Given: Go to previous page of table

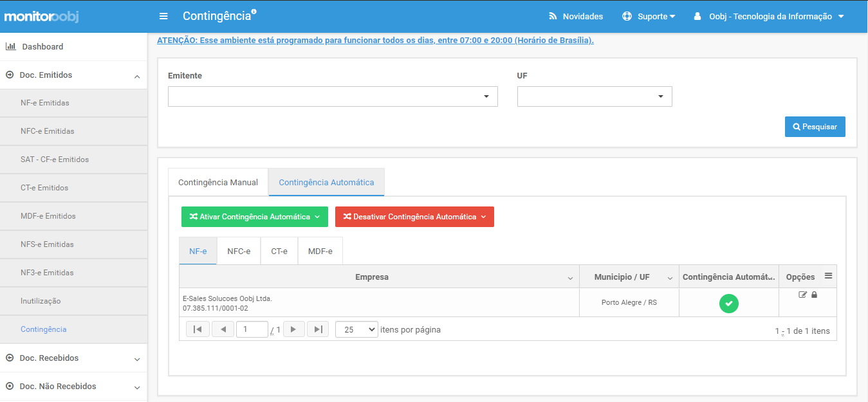Looking at the screenshot, I should 223,329.
